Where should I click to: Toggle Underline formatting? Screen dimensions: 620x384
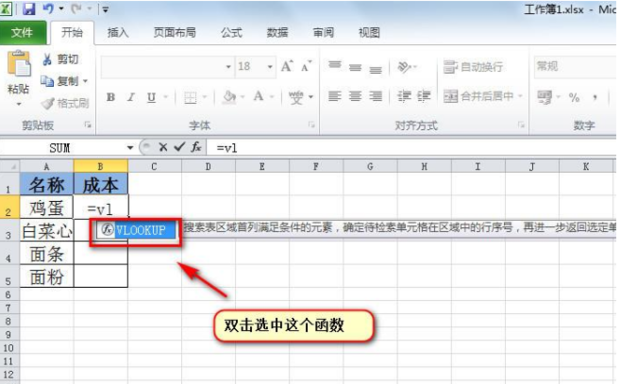[151, 97]
